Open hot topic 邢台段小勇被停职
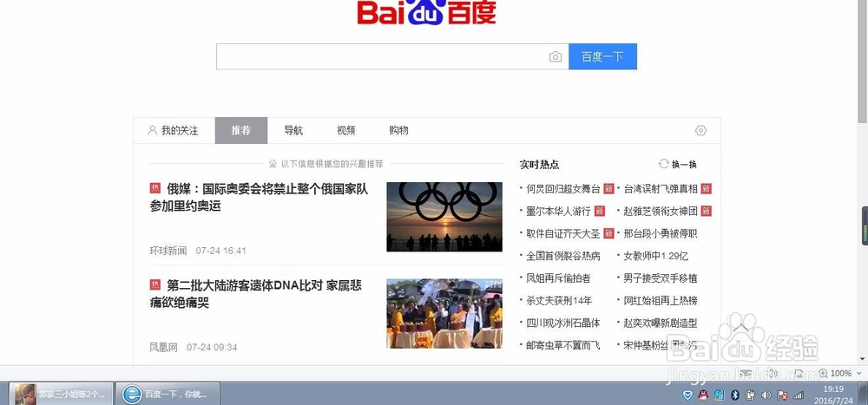The width and height of the screenshot is (868, 405). click(x=661, y=233)
